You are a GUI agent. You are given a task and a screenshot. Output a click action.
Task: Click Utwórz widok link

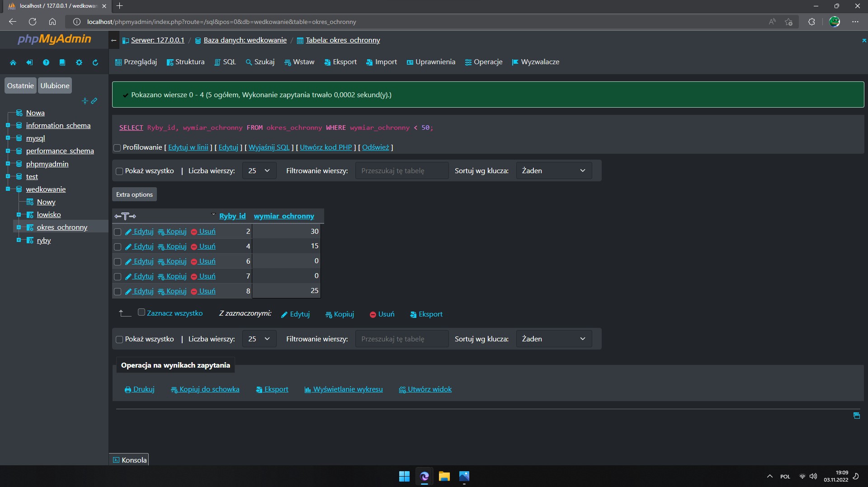425,389
